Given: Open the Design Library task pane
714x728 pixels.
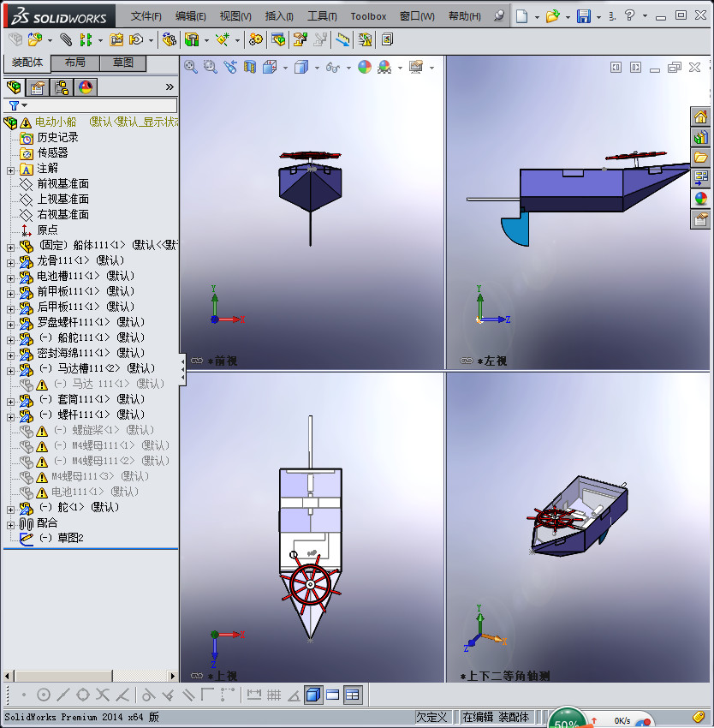Looking at the screenshot, I should pyautogui.click(x=700, y=137).
